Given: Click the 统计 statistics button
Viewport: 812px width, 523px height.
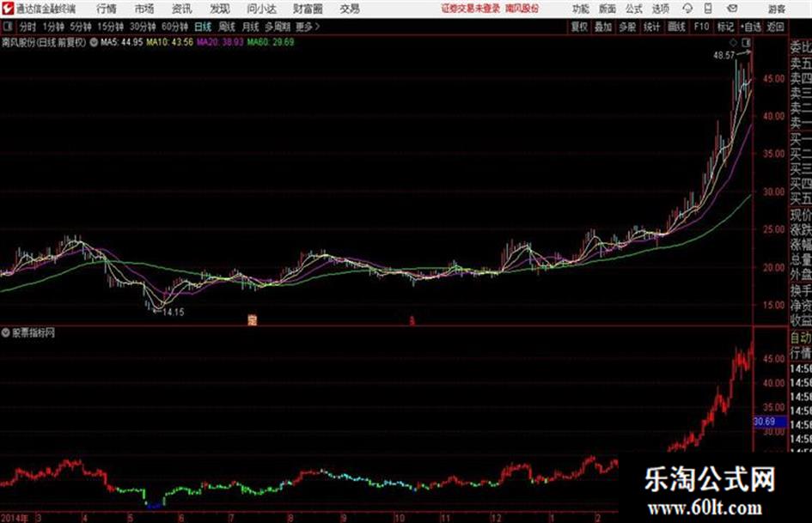Looking at the screenshot, I should pyautogui.click(x=651, y=27).
